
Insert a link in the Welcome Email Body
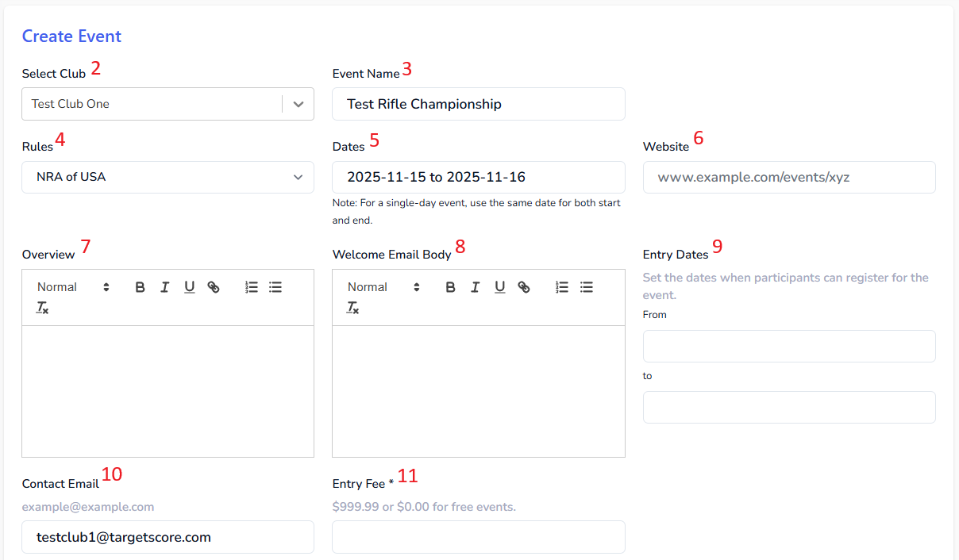click(524, 287)
